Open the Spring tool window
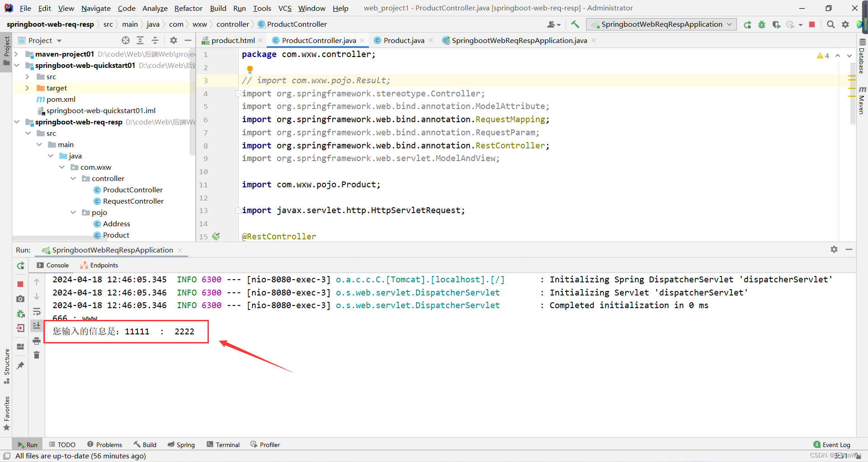 [x=181, y=445]
